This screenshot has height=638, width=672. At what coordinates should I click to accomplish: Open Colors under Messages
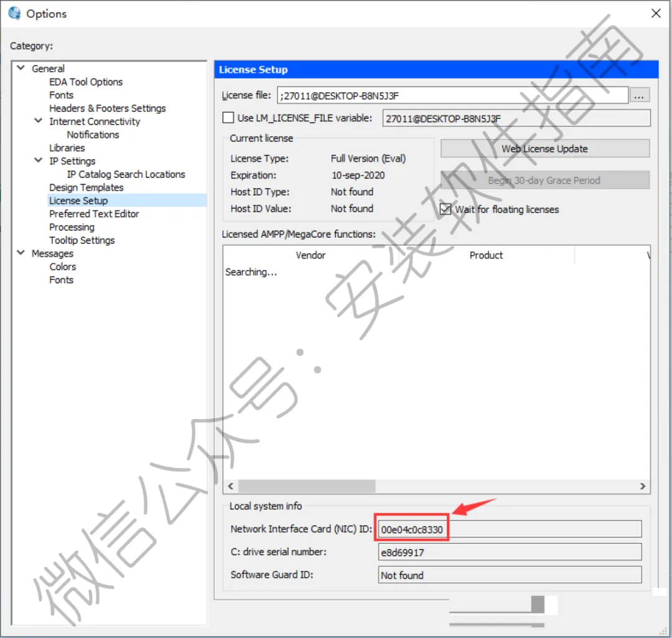[x=63, y=266]
